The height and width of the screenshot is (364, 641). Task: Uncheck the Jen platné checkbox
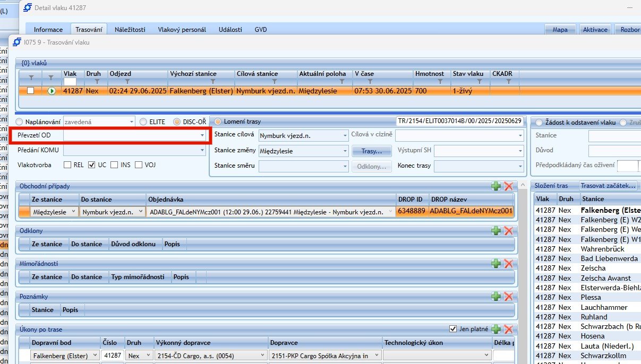pos(453,329)
